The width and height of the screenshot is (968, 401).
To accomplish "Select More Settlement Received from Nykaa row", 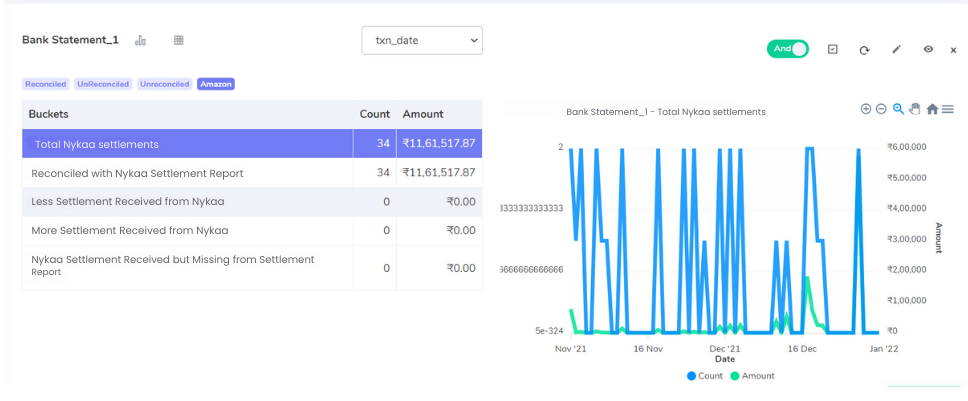I will coord(252,231).
